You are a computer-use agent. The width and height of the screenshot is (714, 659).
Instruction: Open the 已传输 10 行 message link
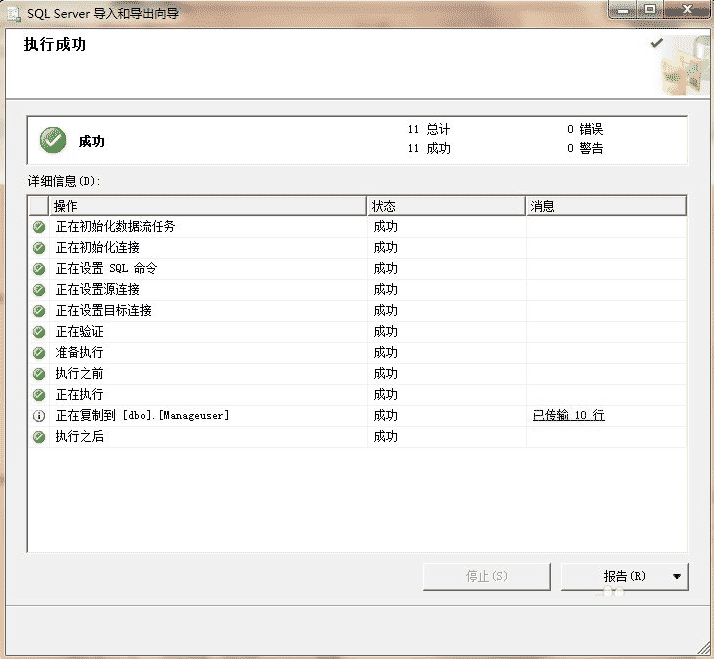[x=568, y=416]
